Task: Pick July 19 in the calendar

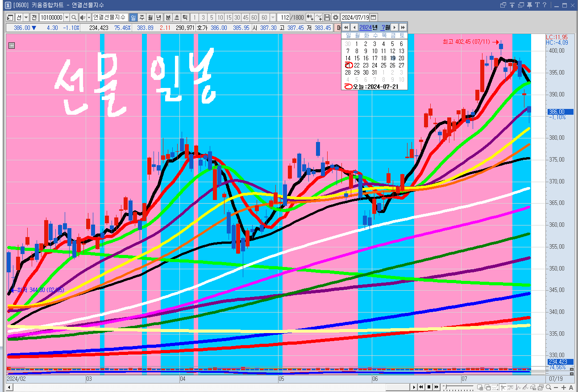Action: [393, 58]
